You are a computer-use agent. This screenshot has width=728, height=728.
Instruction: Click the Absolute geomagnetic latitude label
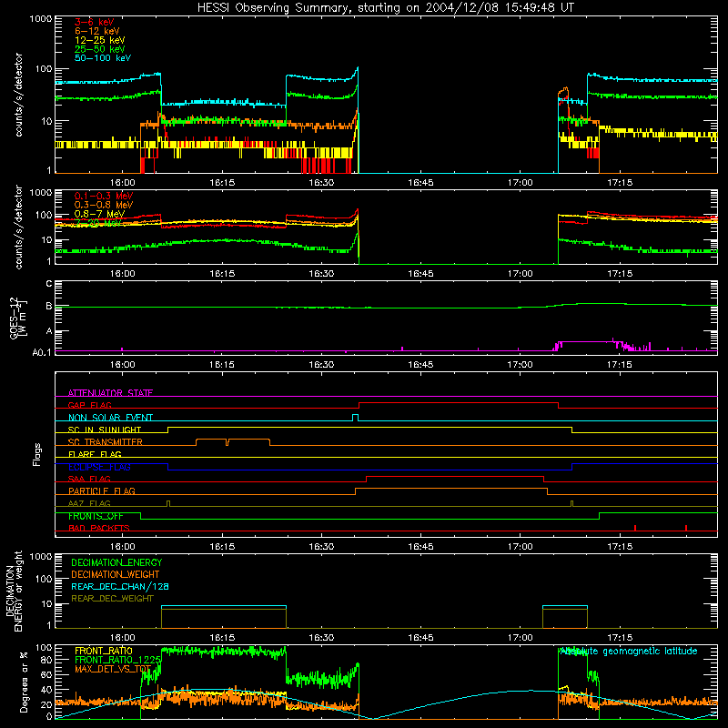click(629, 651)
